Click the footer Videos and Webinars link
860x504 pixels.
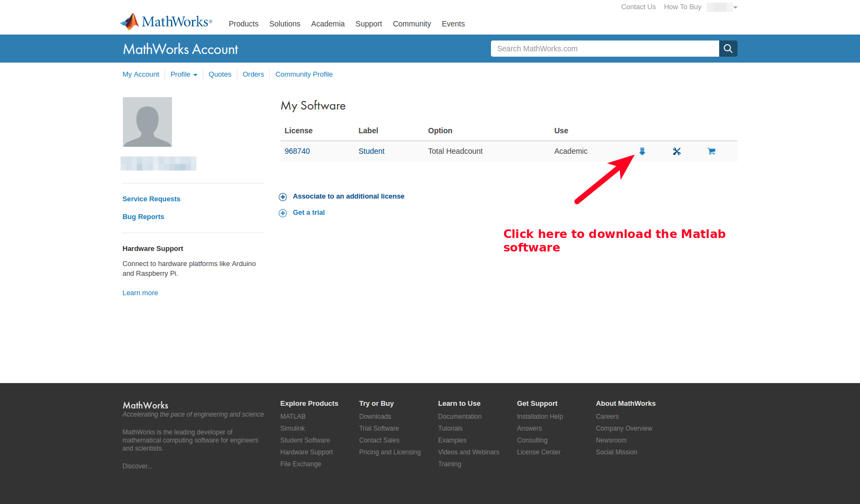pyautogui.click(x=468, y=452)
